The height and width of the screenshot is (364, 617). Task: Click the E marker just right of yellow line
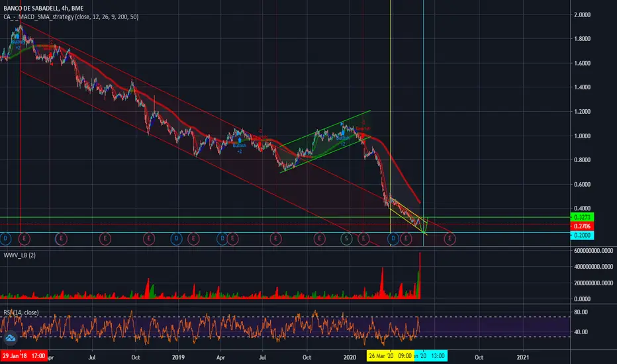pos(406,238)
